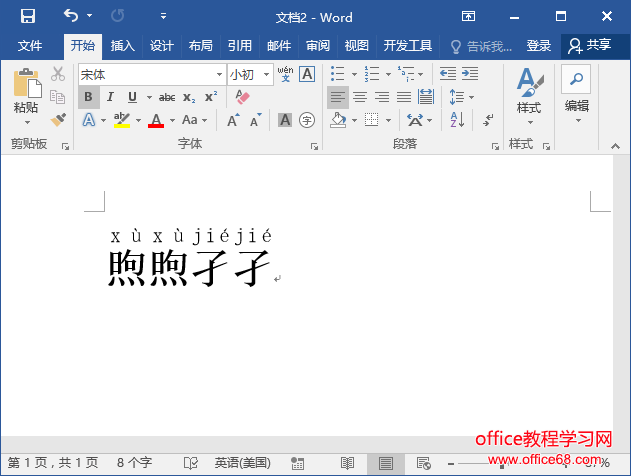Open font color dropdown arrow
The width and height of the screenshot is (631, 476).
172,120
